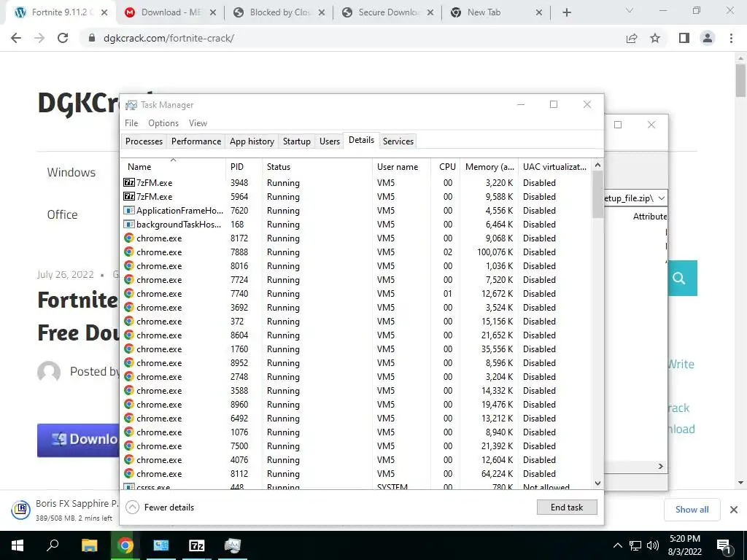Open Chrome three-dot menu

731,38
